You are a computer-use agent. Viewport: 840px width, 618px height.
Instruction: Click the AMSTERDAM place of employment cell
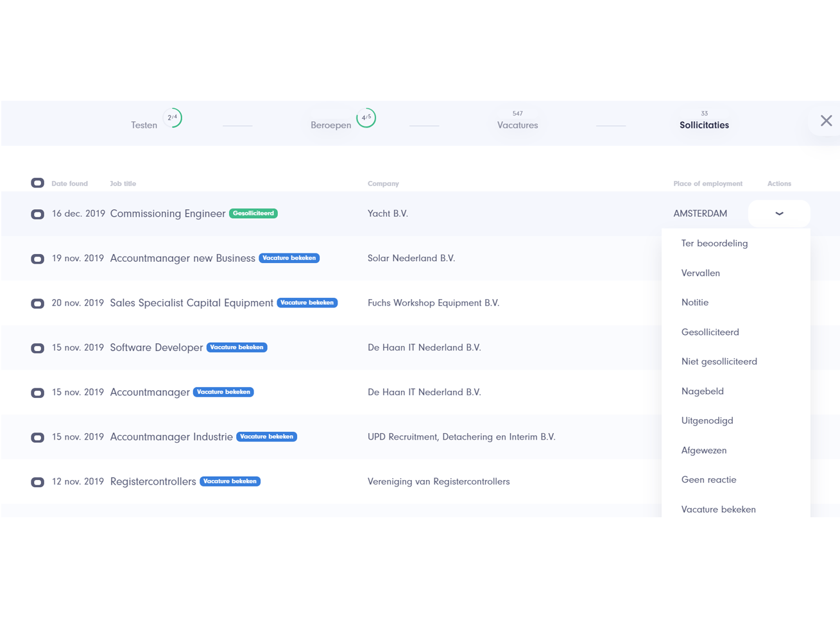tap(700, 214)
